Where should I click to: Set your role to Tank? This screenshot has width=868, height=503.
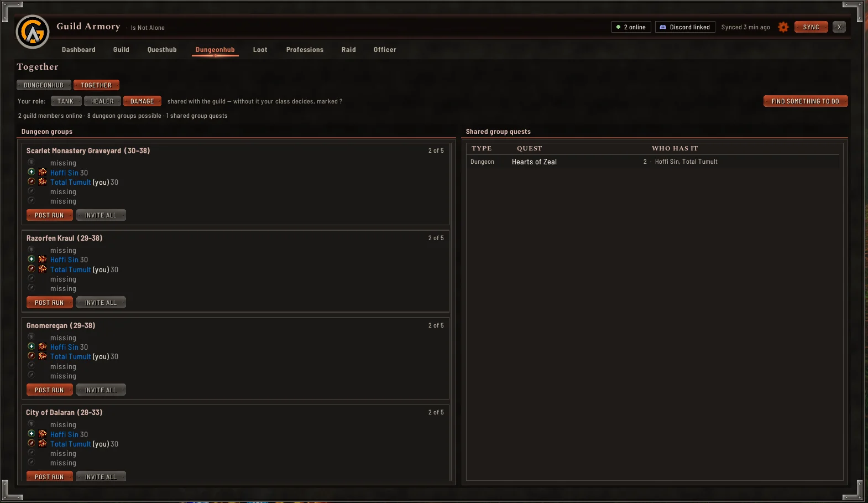(66, 101)
